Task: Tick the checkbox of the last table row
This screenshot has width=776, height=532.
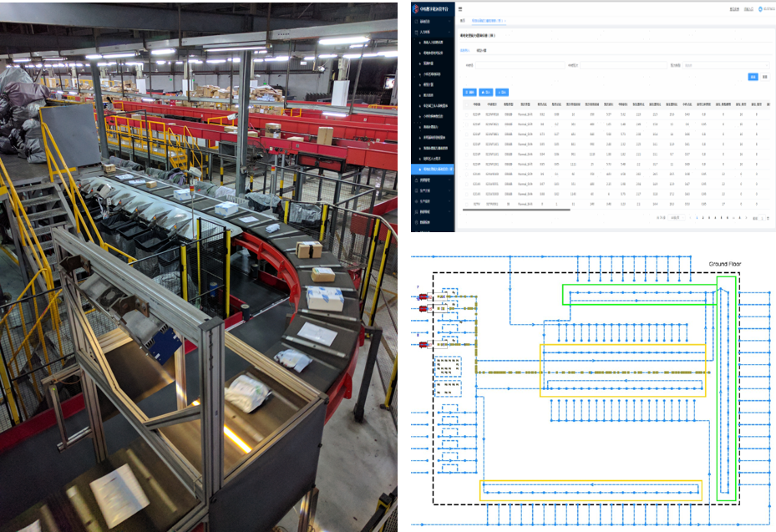Action: (466, 203)
